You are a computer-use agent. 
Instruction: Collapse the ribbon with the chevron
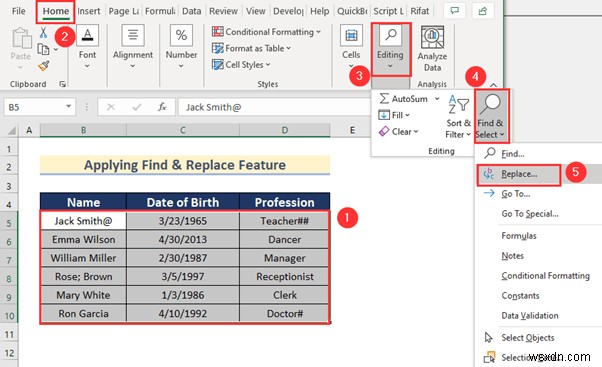pos(494,85)
